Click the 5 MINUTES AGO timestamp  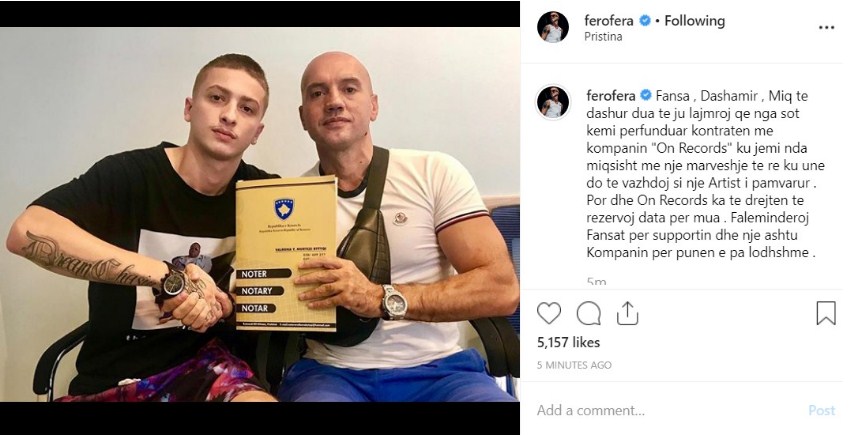pyautogui.click(x=574, y=365)
